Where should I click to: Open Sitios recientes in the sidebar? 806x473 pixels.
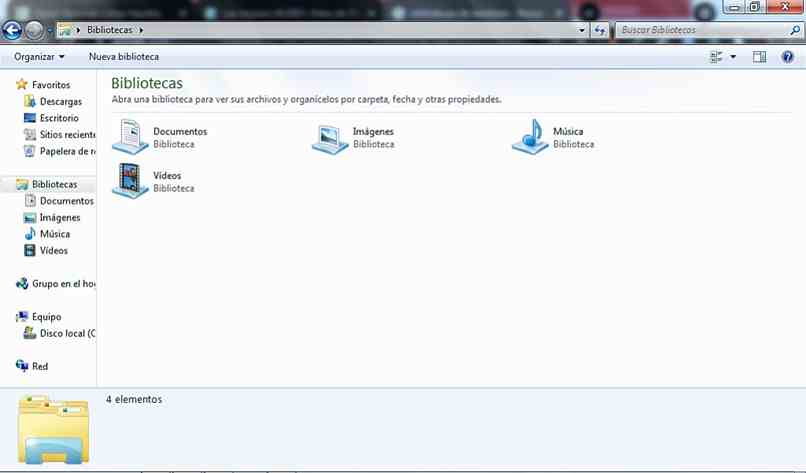(67, 134)
